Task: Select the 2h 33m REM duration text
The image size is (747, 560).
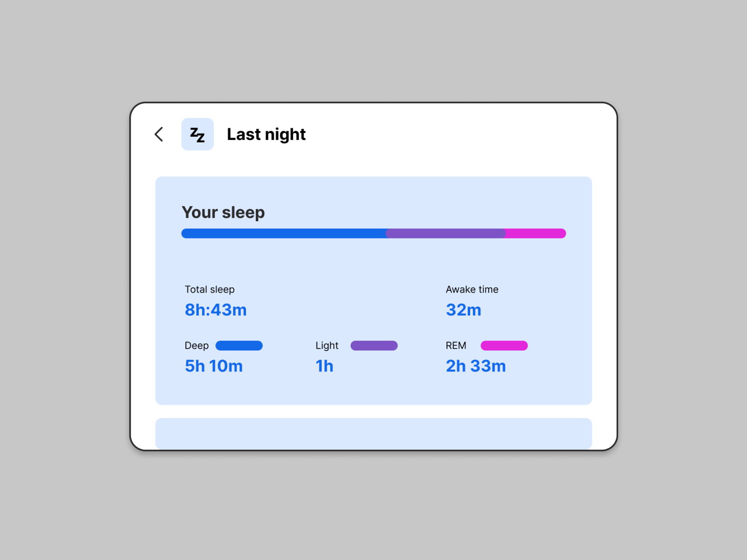Action: 476,366
